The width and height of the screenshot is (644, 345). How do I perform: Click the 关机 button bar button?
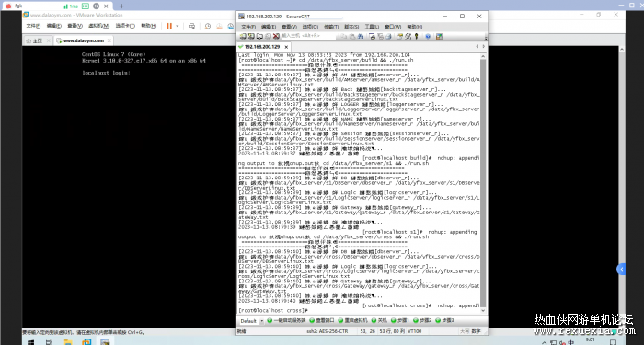[x=379, y=320]
